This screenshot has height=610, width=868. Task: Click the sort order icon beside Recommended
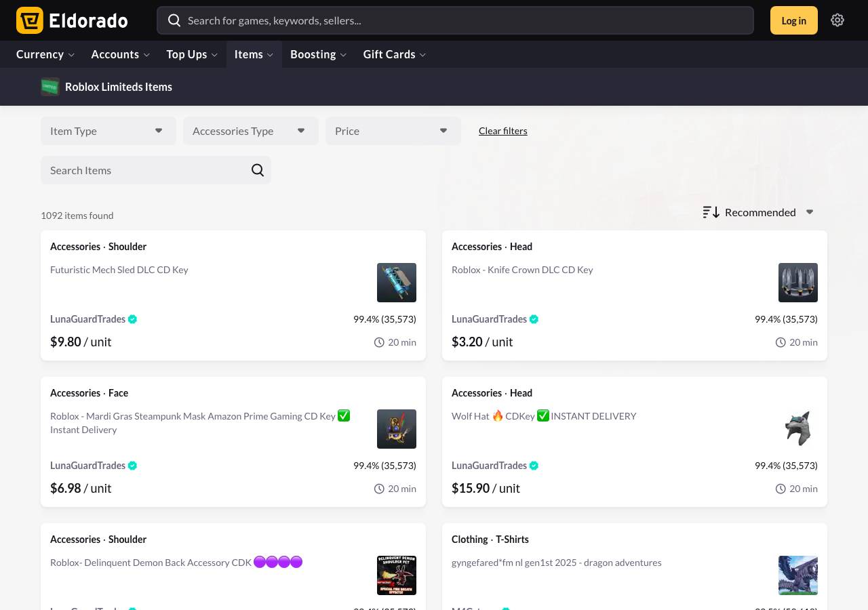pyautogui.click(x=711, y=212)
